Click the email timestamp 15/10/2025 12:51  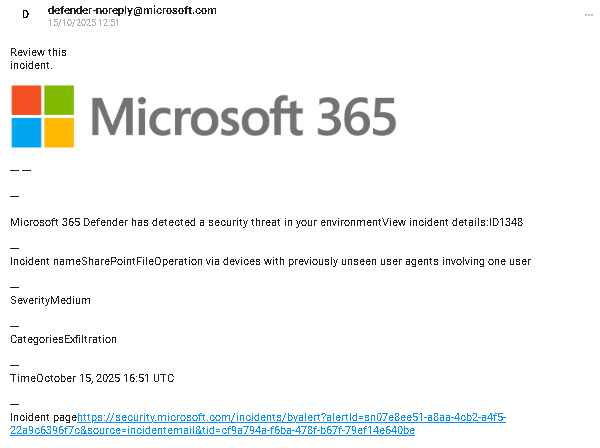click(x=83, y=23)
